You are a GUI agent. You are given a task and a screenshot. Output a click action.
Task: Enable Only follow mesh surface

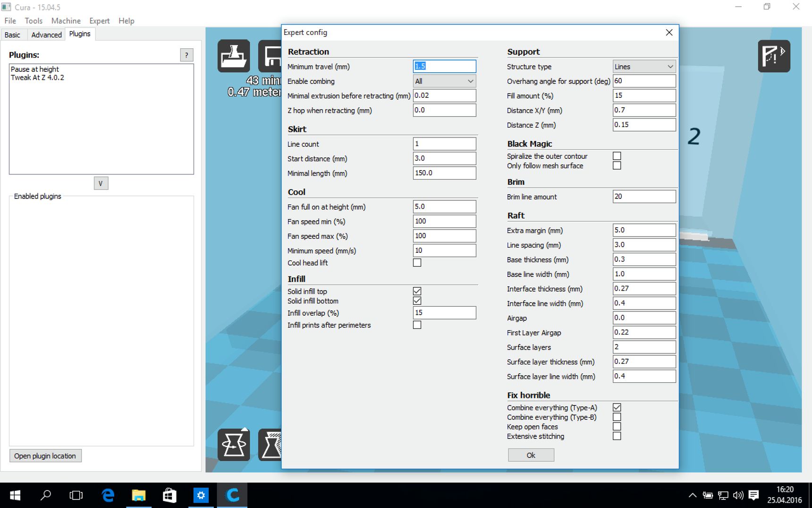click(617, 165)
